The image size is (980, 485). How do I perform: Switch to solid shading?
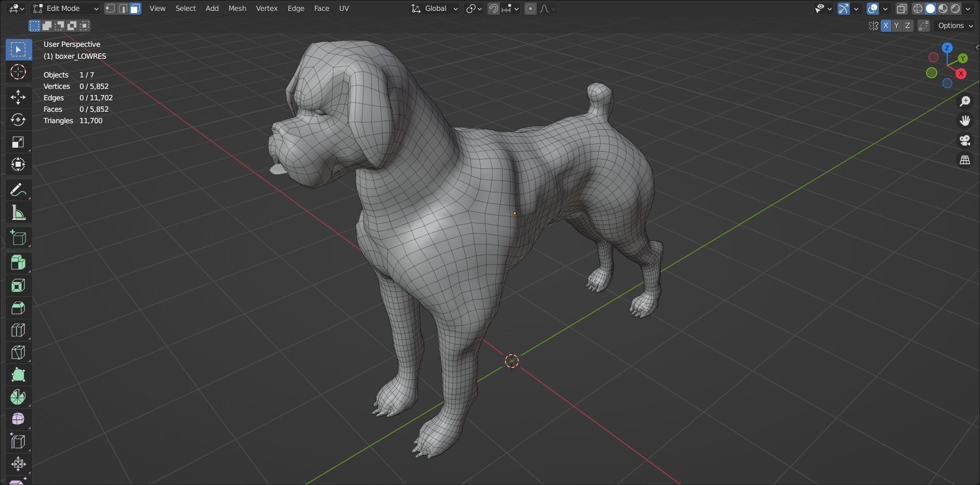point(931,8)
